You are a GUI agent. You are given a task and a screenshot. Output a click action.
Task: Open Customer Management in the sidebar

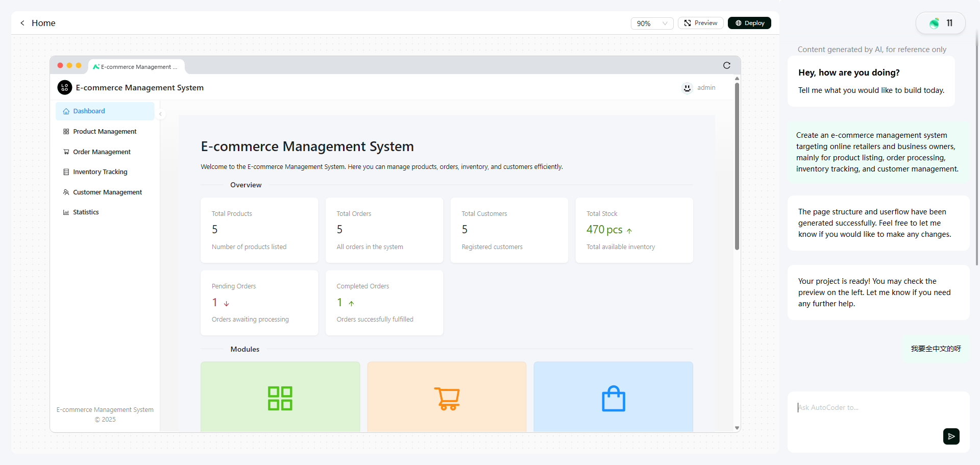click(x=105, y=192)
